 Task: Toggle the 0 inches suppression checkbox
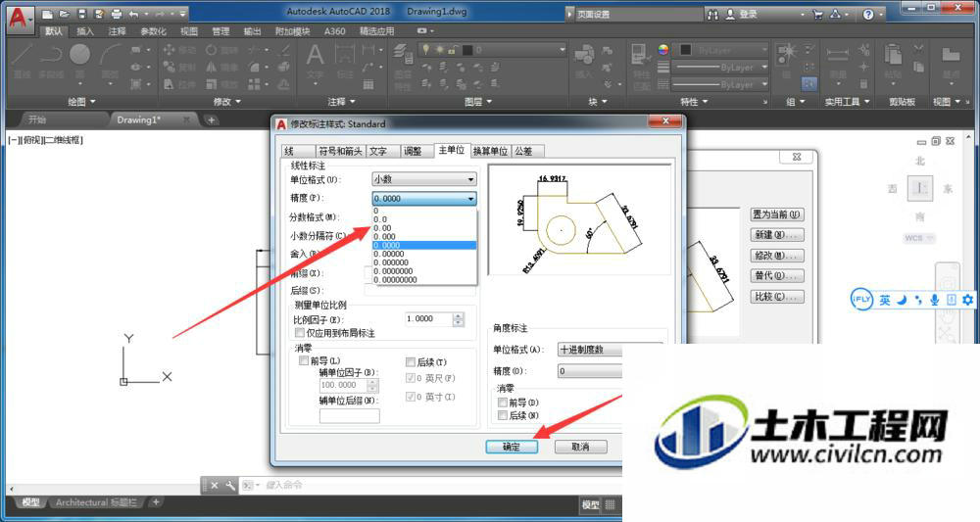pos(411,397)
